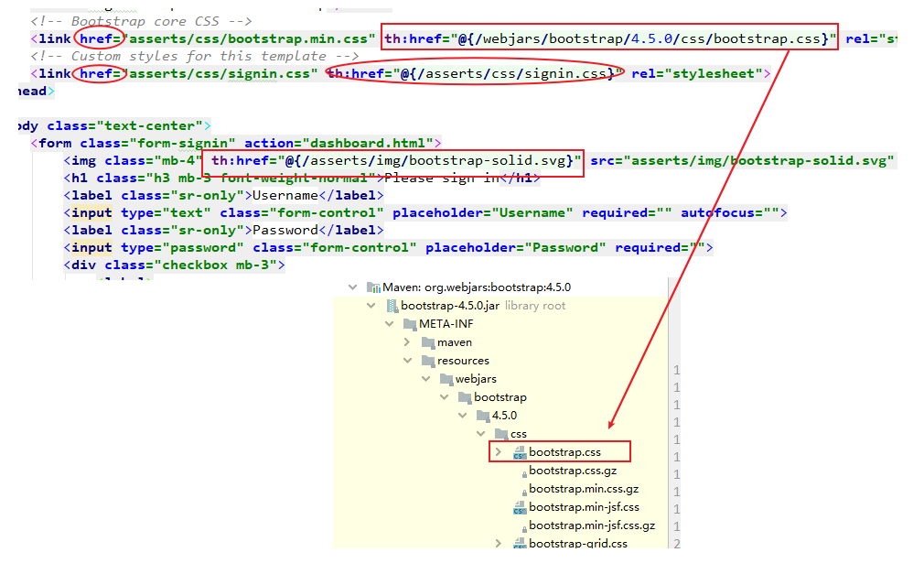Select the META-INF tree row label
924x574 pixels.
(x=446, y=324)
